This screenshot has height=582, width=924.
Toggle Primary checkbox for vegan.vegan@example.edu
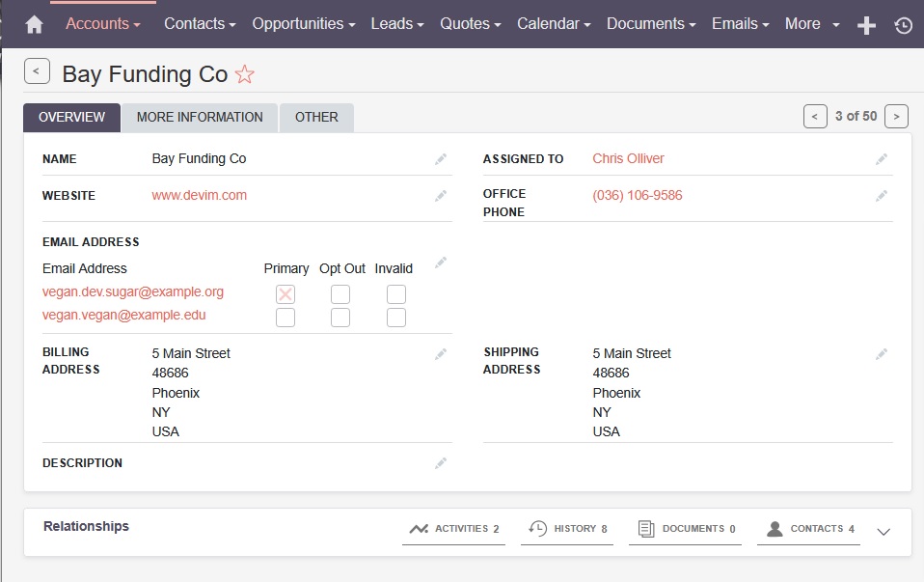point(285,318)
